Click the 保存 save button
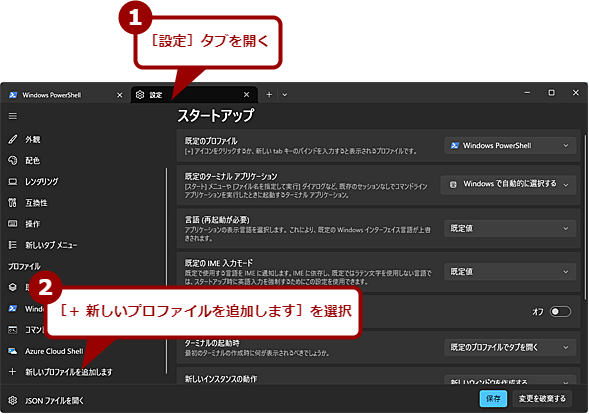 coord(493,399)
